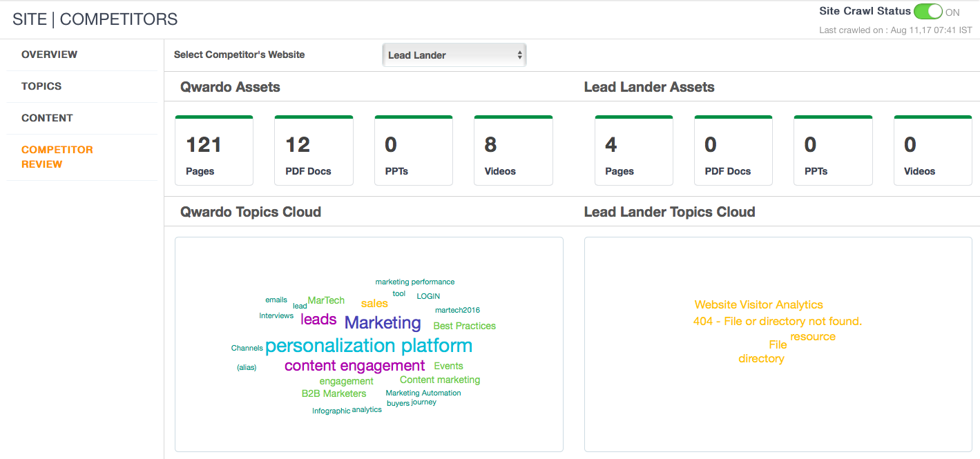Select the 'LOGIN' topic word

pos(428,296)
